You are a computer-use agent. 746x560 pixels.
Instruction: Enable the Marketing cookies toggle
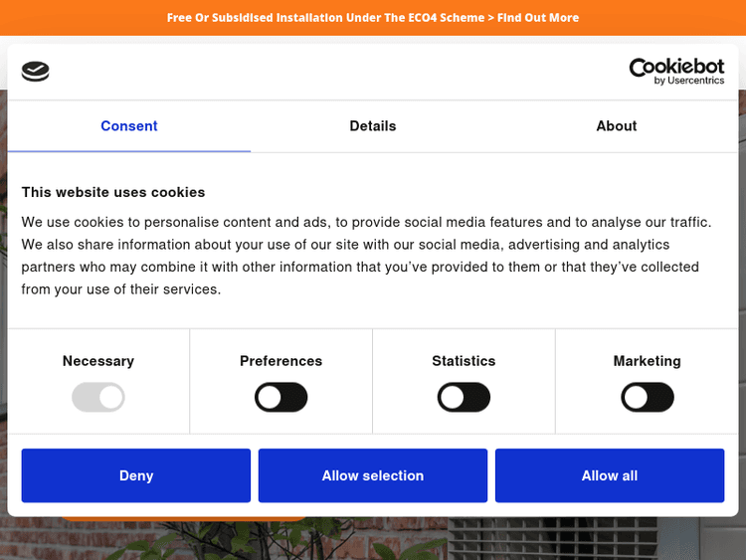pyautogui.click(x=648, y=398)
